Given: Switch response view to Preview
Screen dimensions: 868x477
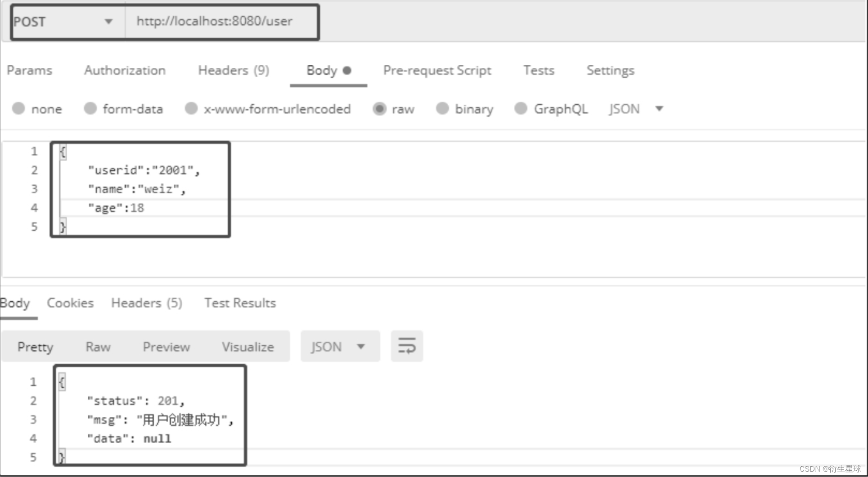Looking at the screenshot, I should (x=166, y=347).
